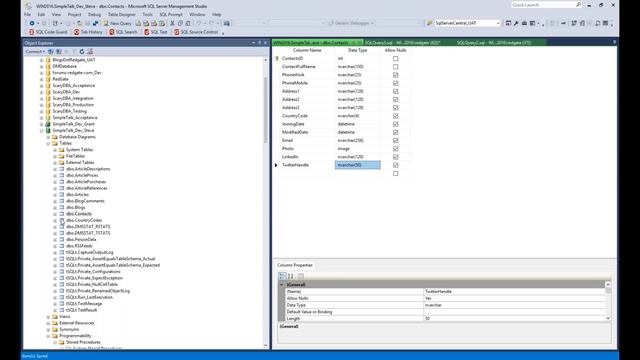The height and width of the screenshot is (360, 640).
Task: Click the Default Value or Binding field
Action: click(514, 312)
